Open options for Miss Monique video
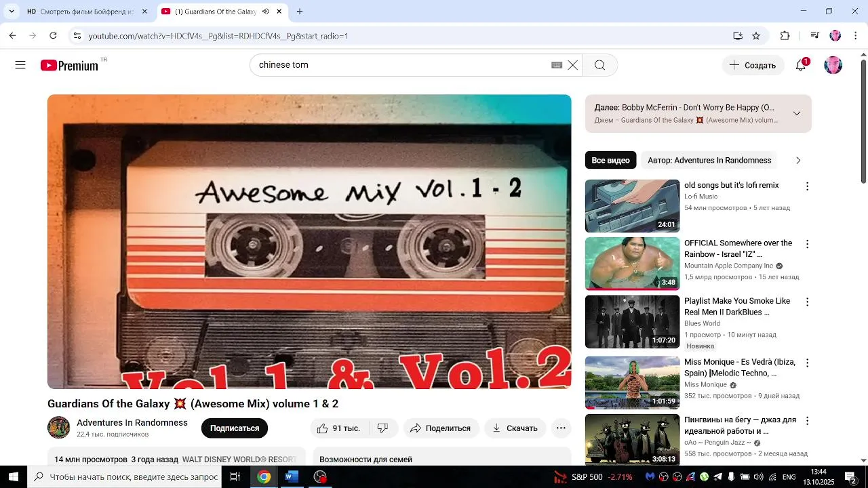The image size is (868, 488). coord(807,363)
